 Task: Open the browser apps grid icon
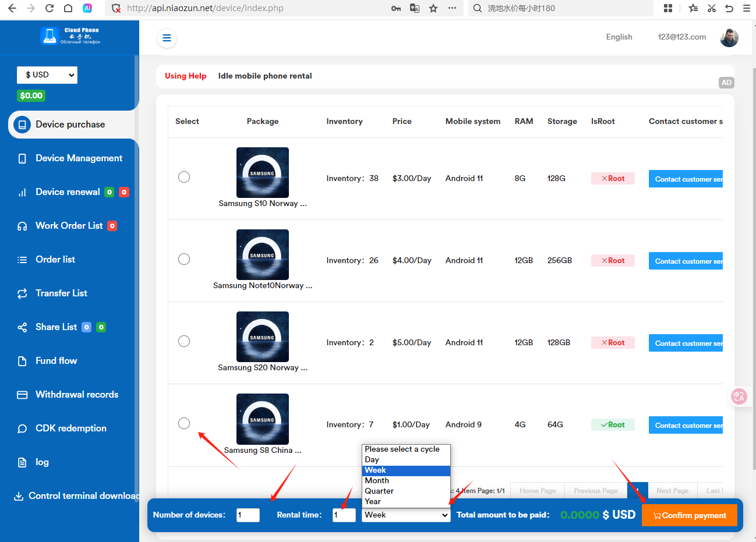[x=668, y=8]
